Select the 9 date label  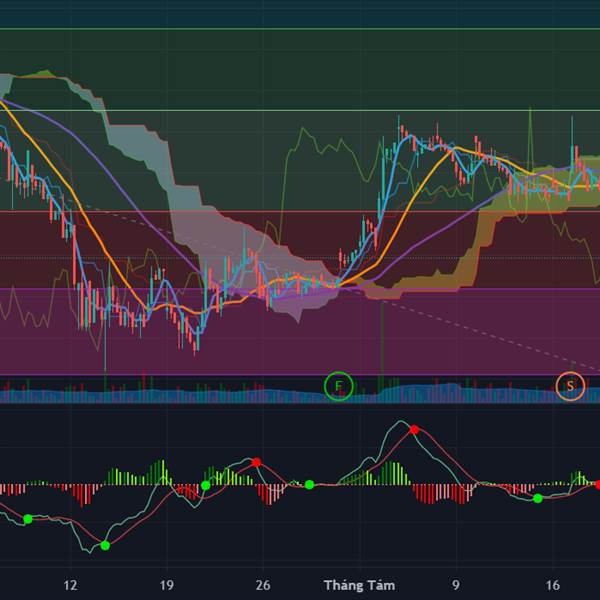coord(455,585)
